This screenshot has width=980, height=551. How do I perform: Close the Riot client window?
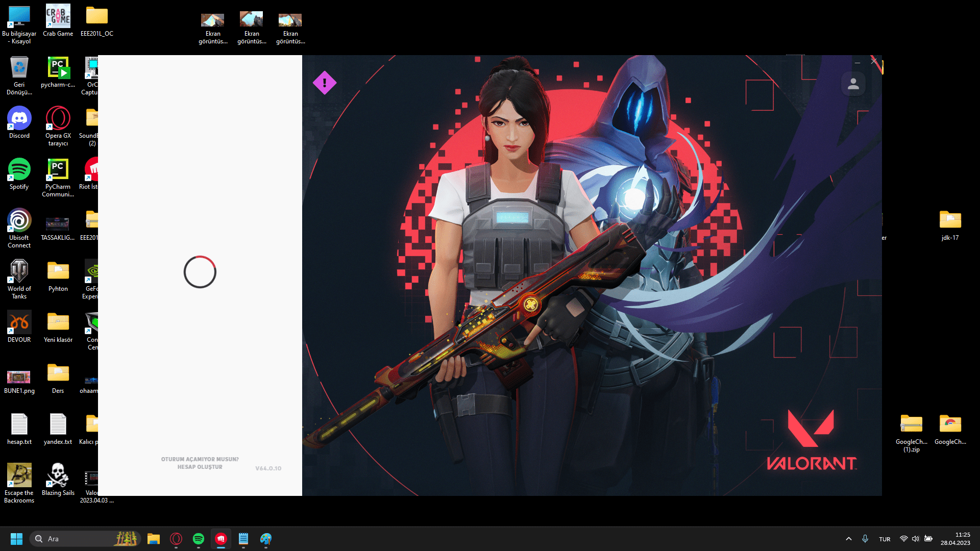pos(874,61)
